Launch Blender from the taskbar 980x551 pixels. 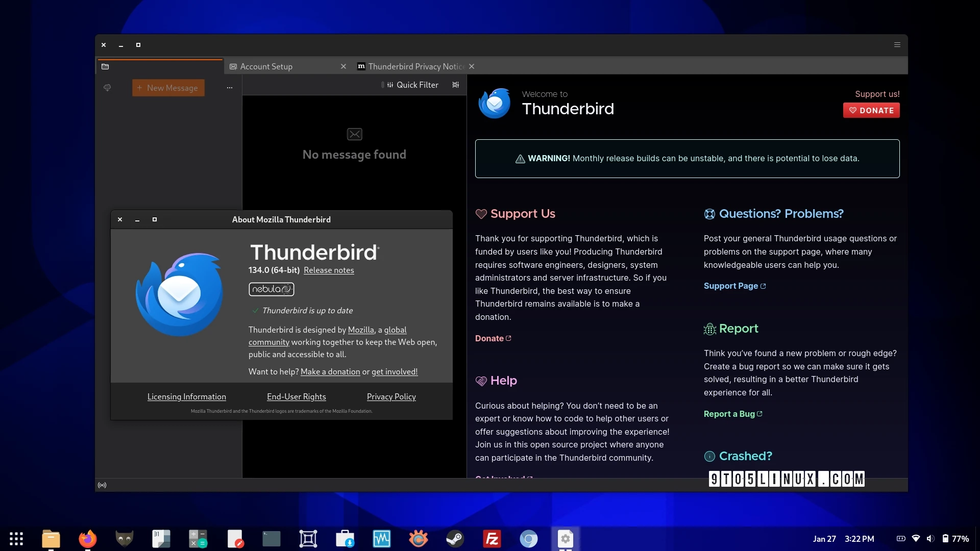coord(419,539)
